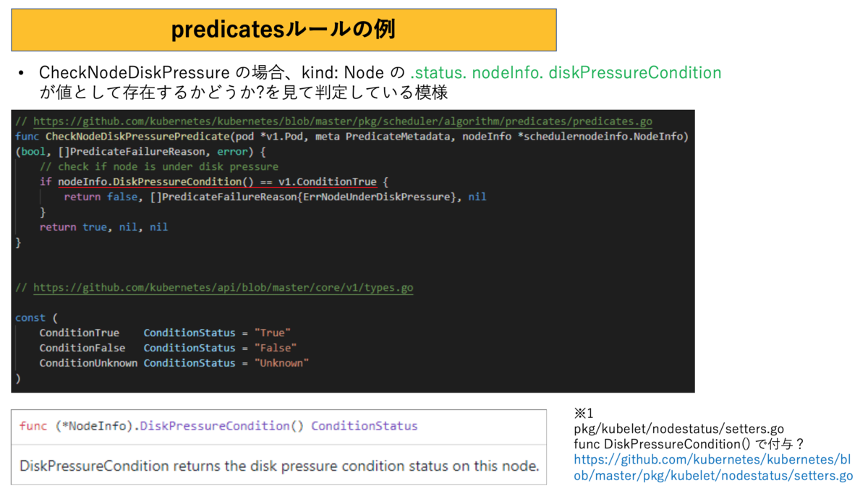Click the const keyword in code
The width and height of the screenshot is (868, 491).
[30, 317]
